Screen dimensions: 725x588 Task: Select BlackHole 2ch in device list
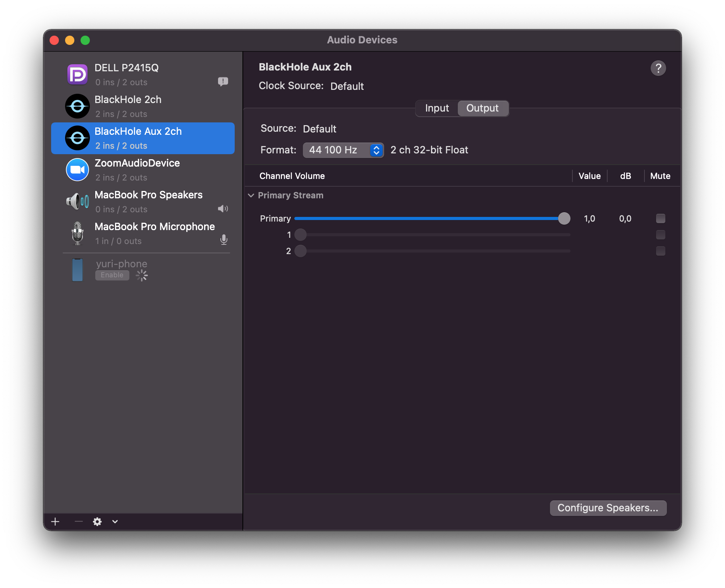tap(143, 106)
